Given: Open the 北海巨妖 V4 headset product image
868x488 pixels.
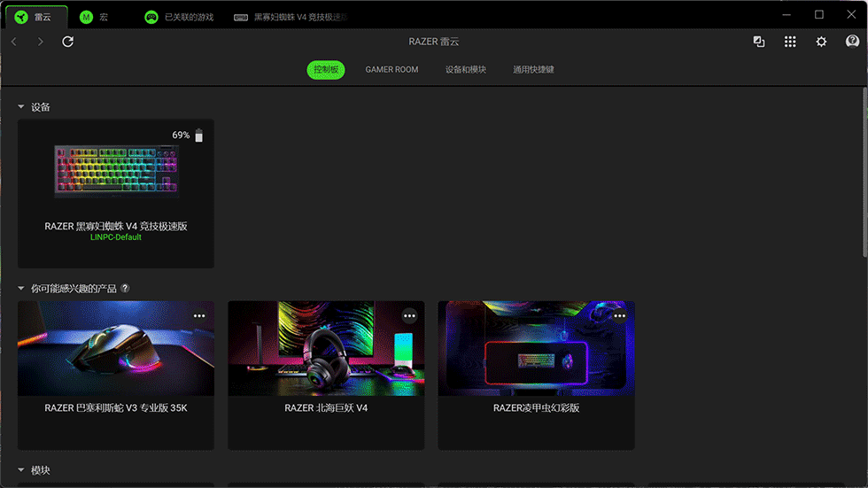Looking at the screenshot, I should 326,349.
